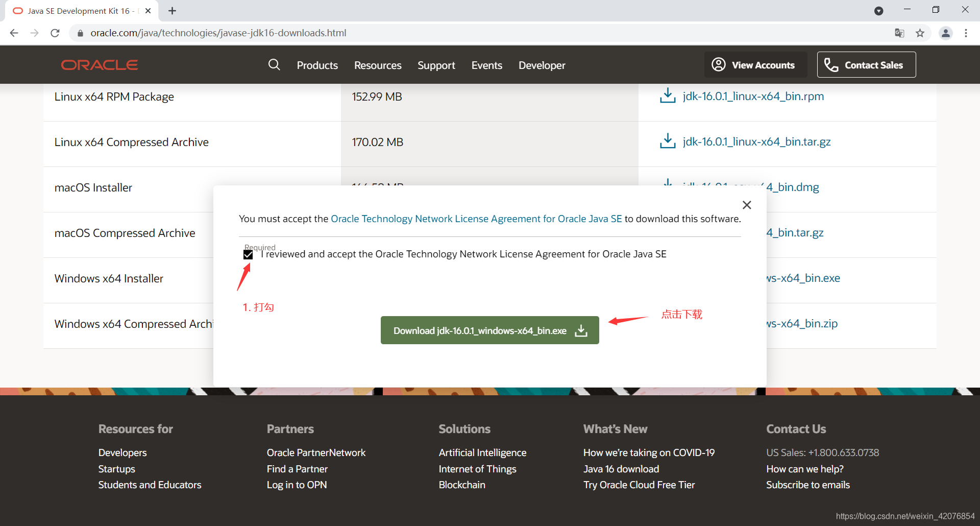Accept the Oracle license agreement checkbox

[x=248, y=254]
